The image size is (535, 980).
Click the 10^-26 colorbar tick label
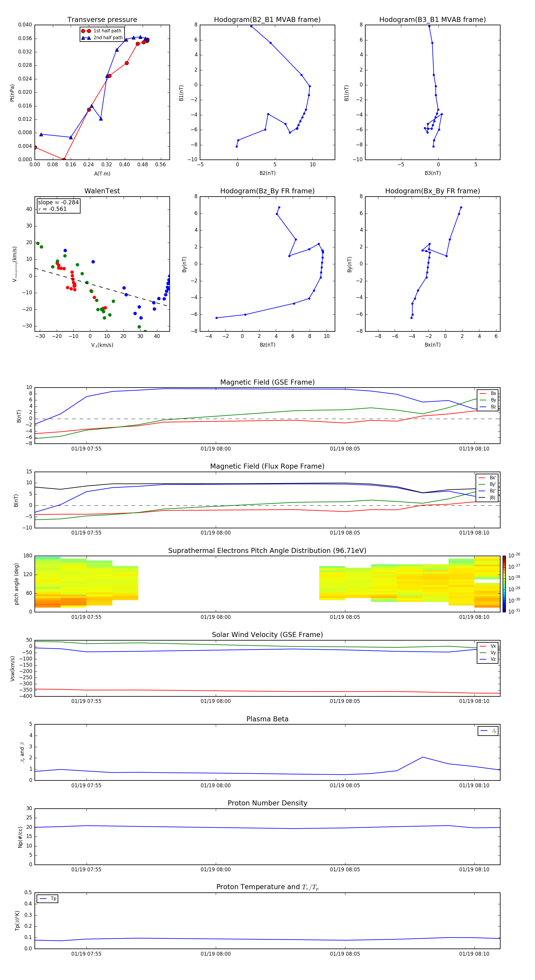point(514,555)
